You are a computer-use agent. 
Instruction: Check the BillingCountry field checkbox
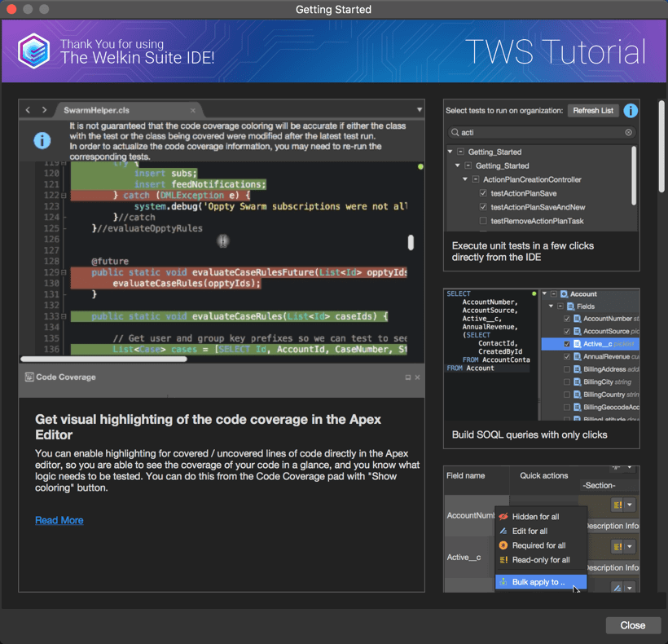[x=567, y=395]
